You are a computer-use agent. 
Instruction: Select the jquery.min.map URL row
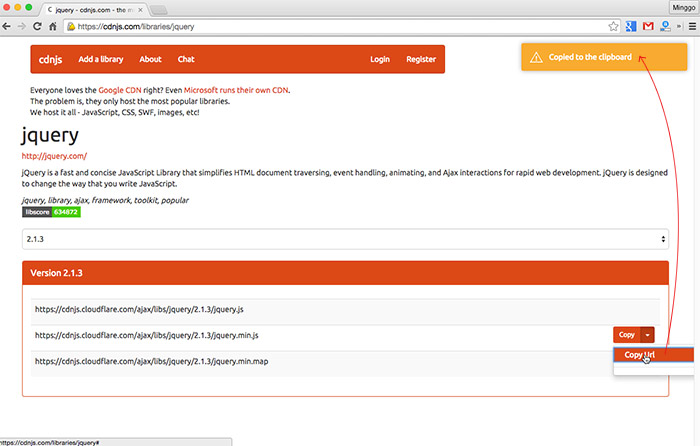point(346,361)
